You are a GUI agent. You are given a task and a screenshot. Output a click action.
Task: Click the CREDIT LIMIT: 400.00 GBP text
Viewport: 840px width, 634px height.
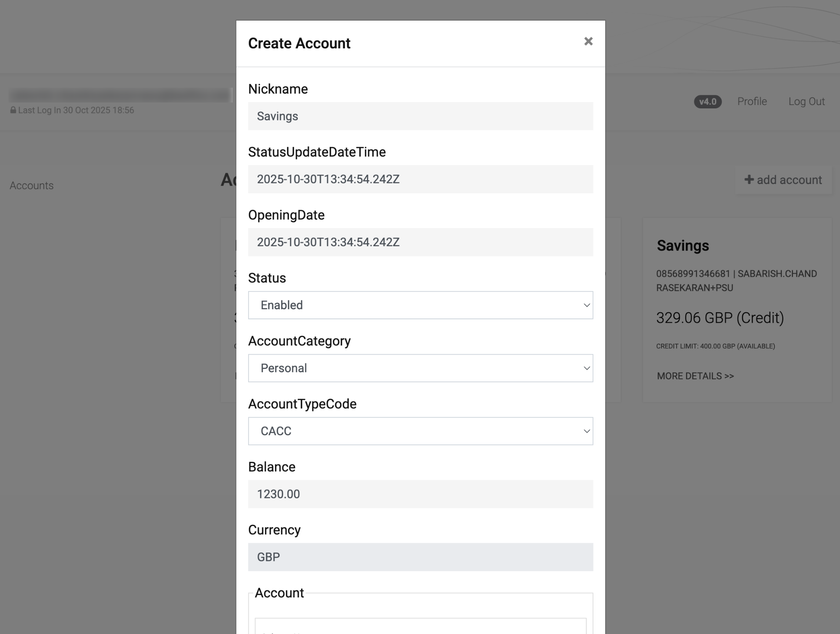[715, 346]
